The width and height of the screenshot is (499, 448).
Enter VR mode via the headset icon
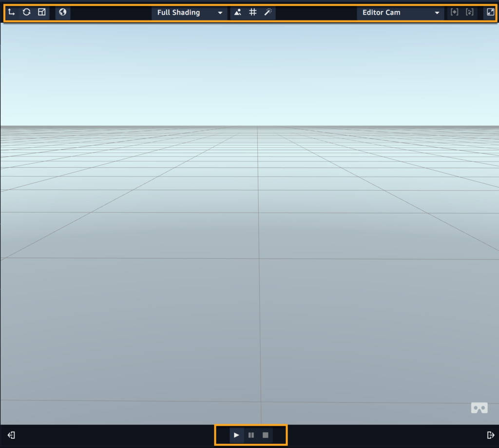click(x=480, y=408)
